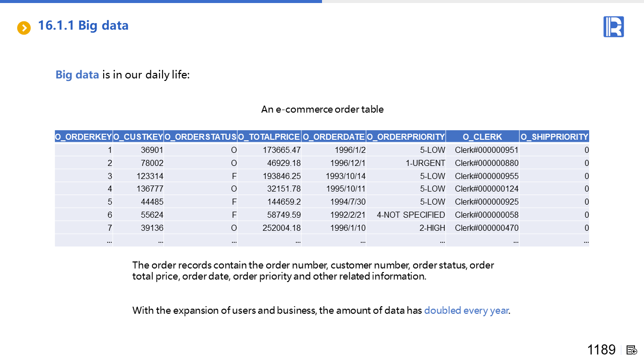
Task: Click the blue R logo icon
Action: coord(613,27)
